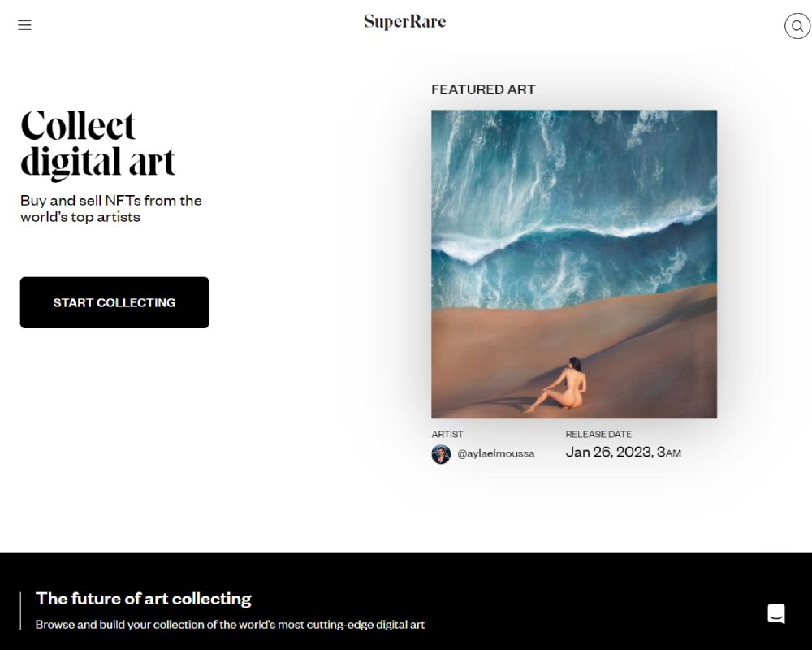812x650 pixels.
Task: Click the Buy and sell NFTs subtitle
Action: click(x=110, y=208)
